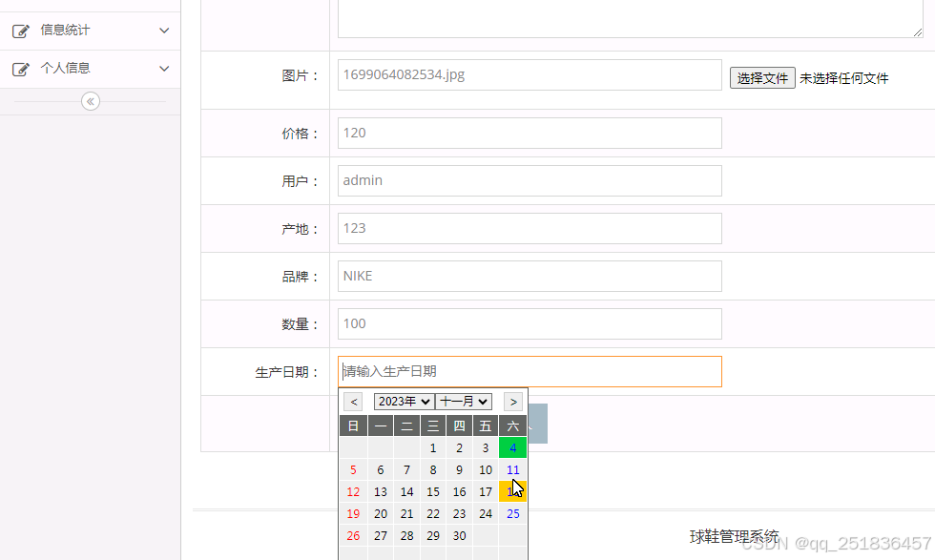Screen dimensions: 935x560
Task: Select day 7 in the calendar
Action: 406,470
